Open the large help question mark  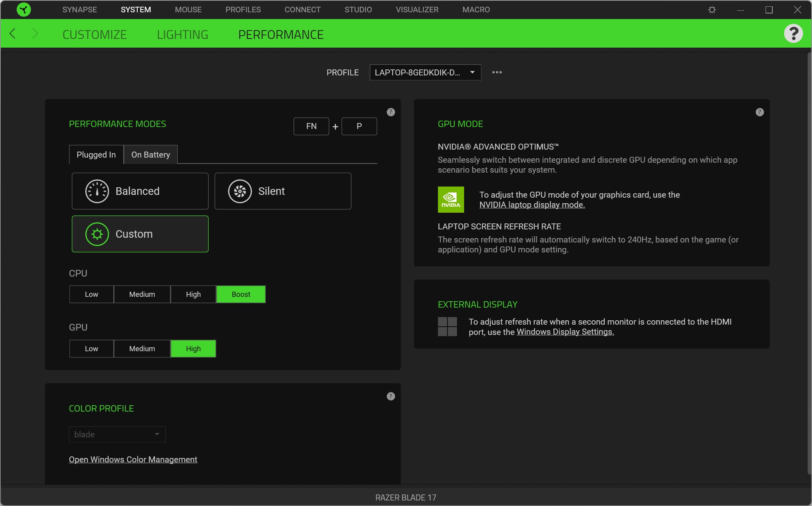coord(793,34)
